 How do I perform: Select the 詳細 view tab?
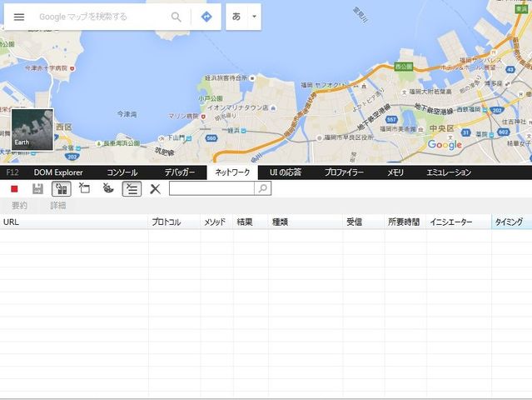tap(58, 206)
